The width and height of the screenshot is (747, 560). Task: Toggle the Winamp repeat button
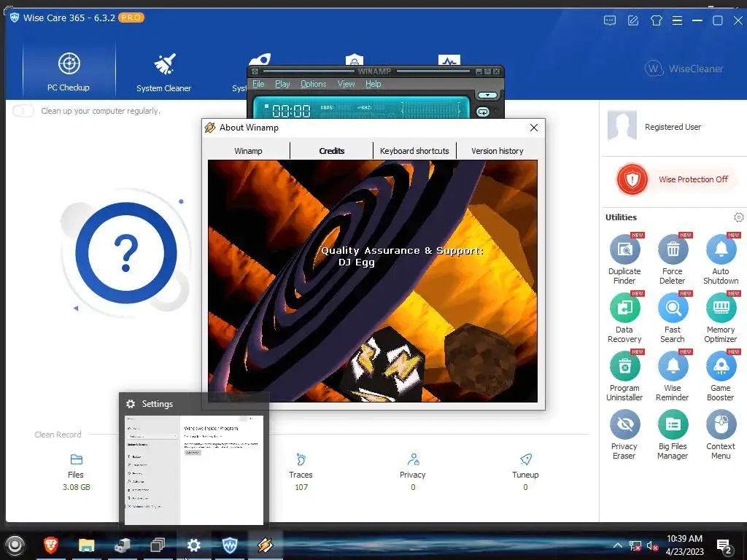pyautogui.click(x=483, y=112)
